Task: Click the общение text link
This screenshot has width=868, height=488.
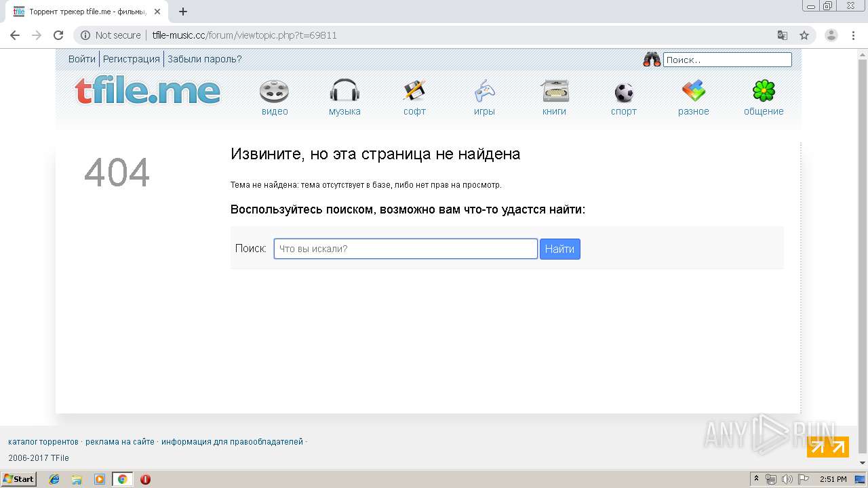Action: [764, 112]
